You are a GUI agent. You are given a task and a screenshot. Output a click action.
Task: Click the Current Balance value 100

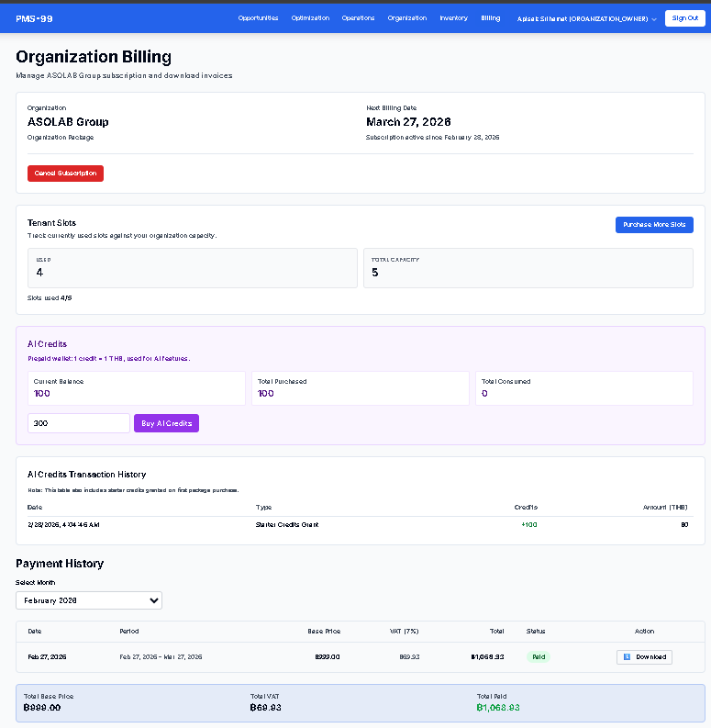(x=42, y=394)
